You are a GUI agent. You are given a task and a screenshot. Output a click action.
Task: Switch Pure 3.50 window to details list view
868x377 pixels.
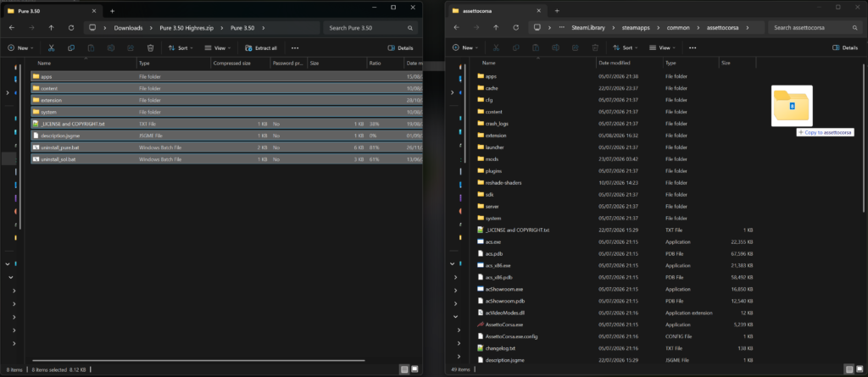pos(404,369)
